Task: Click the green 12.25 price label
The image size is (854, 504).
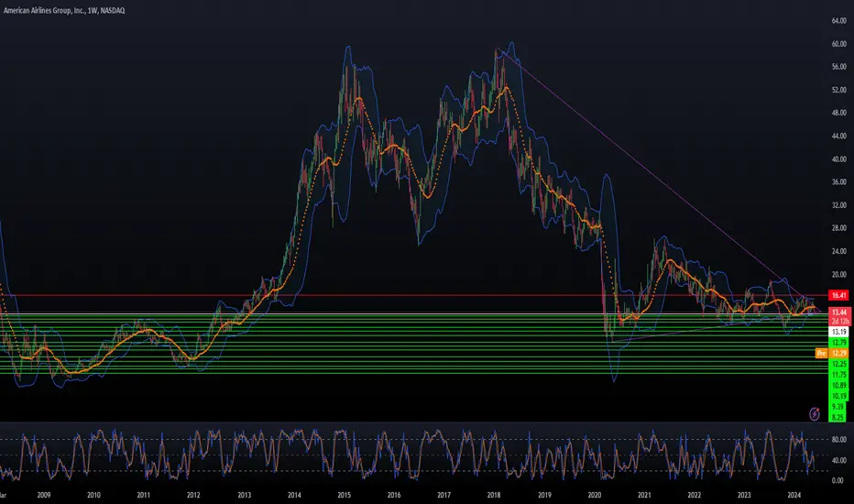Action: [838, 364]
